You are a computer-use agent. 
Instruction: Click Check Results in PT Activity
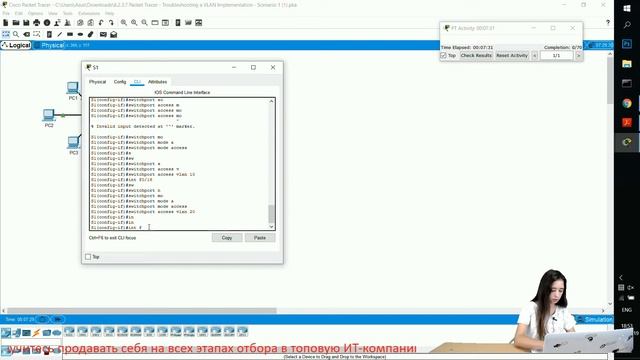point(476,56)
